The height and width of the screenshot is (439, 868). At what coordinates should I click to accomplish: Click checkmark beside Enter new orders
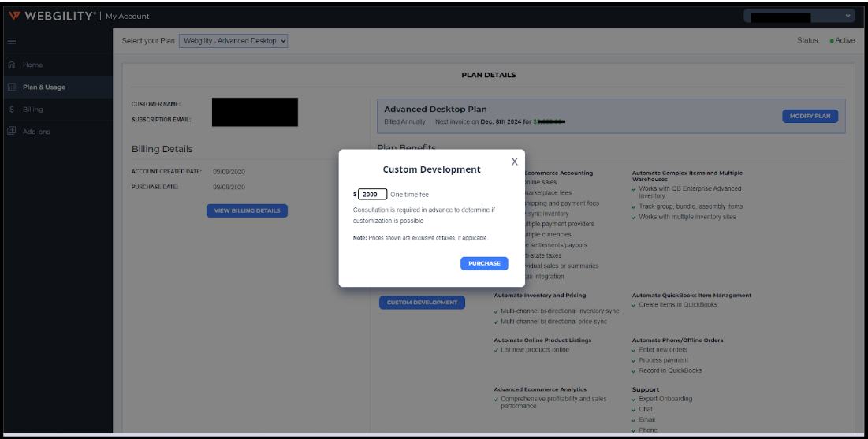coord(635,350)
